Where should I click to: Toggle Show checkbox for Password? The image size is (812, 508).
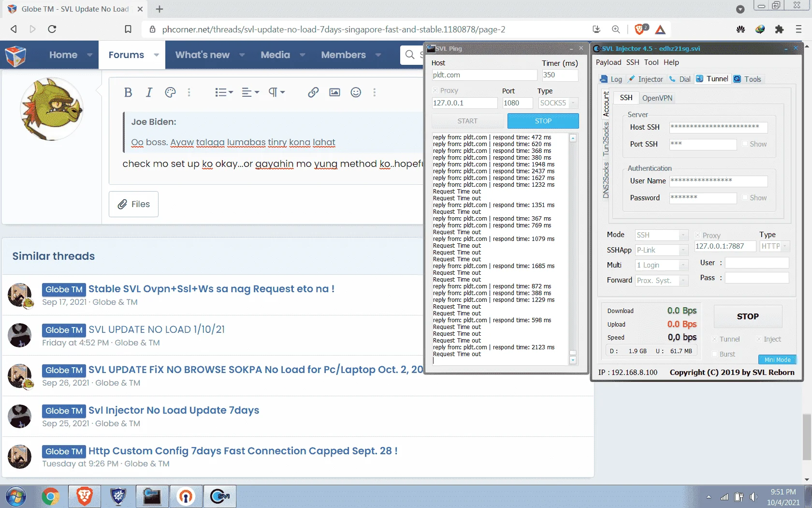point(745,198)
